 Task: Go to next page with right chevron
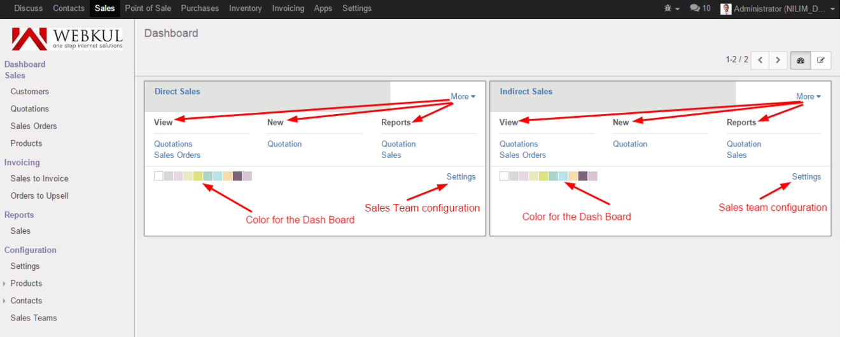point(778,61)
